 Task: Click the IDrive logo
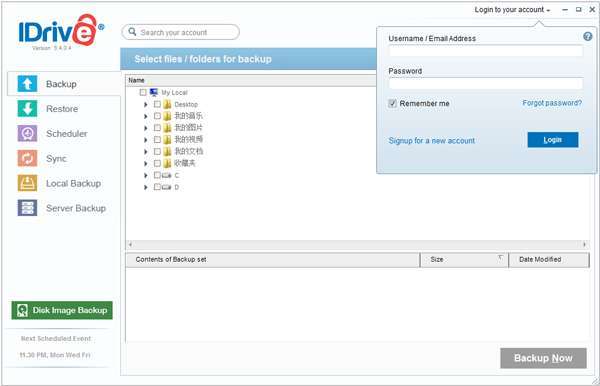pos(60,31)
